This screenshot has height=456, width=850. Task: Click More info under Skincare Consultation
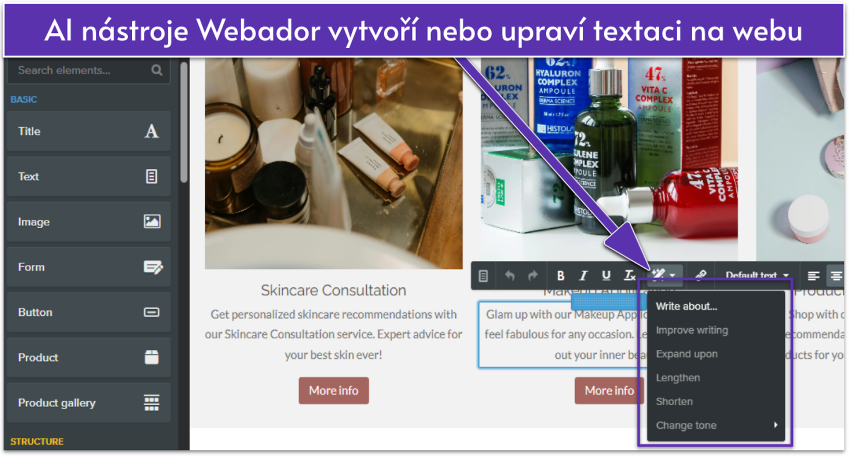coord(333,390)
